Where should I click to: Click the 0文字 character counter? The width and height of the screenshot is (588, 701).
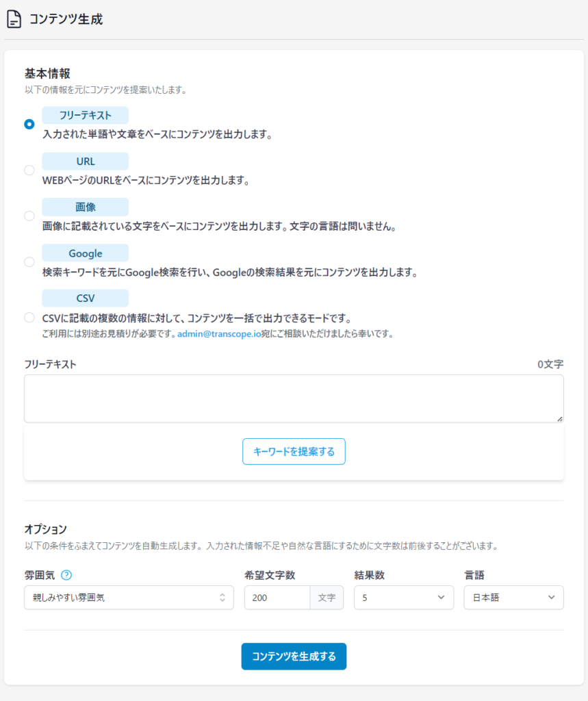coord(550,364)
